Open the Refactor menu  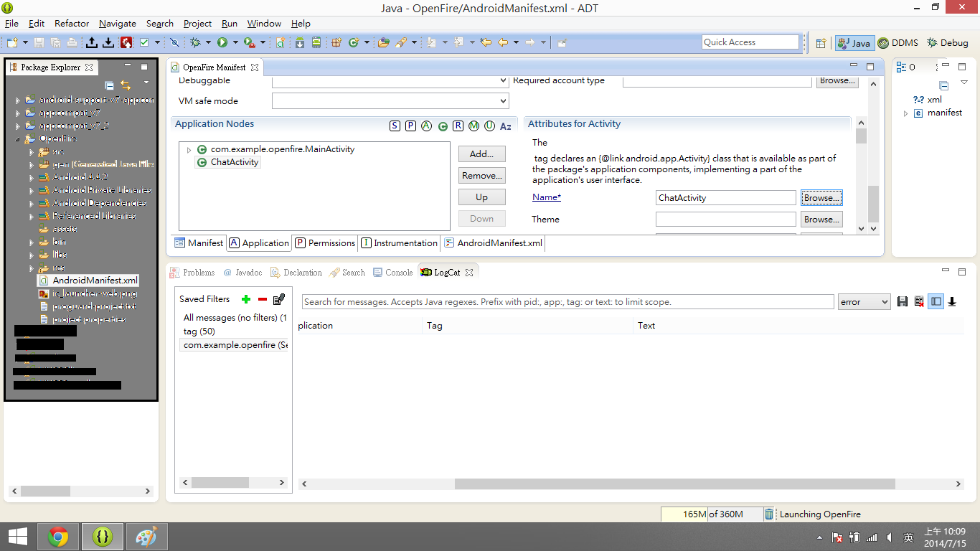pyautogui.click(x=72, y=23)
